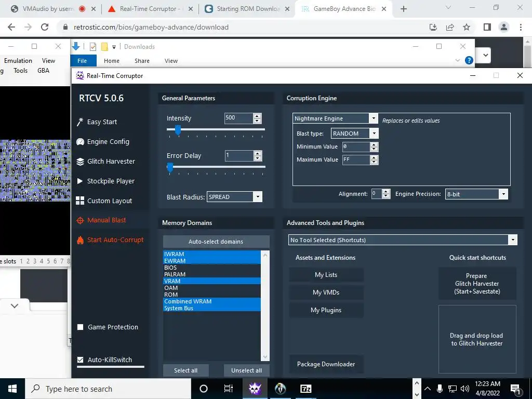
Task: Bookmark this page star icon
Action: [467, 27]
